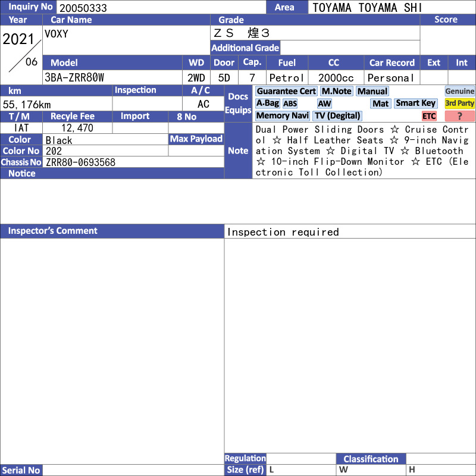Click the Smart Key badge

(x=415, y=104)
